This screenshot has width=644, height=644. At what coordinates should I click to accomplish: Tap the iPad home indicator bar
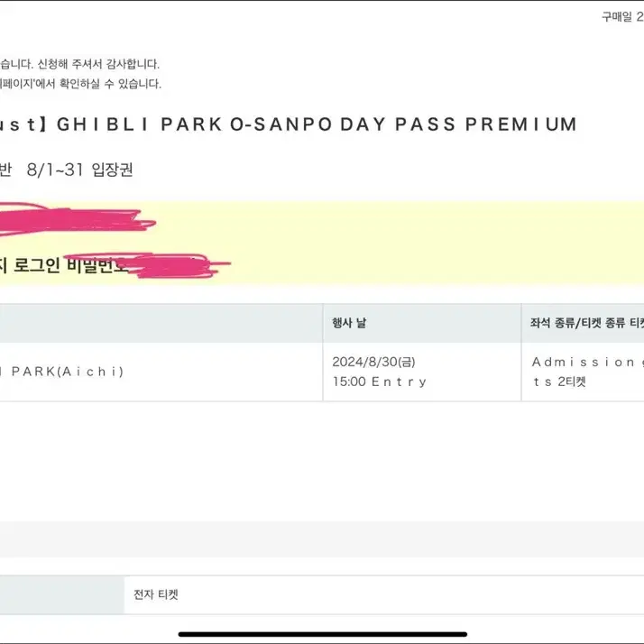click(322, 634)
